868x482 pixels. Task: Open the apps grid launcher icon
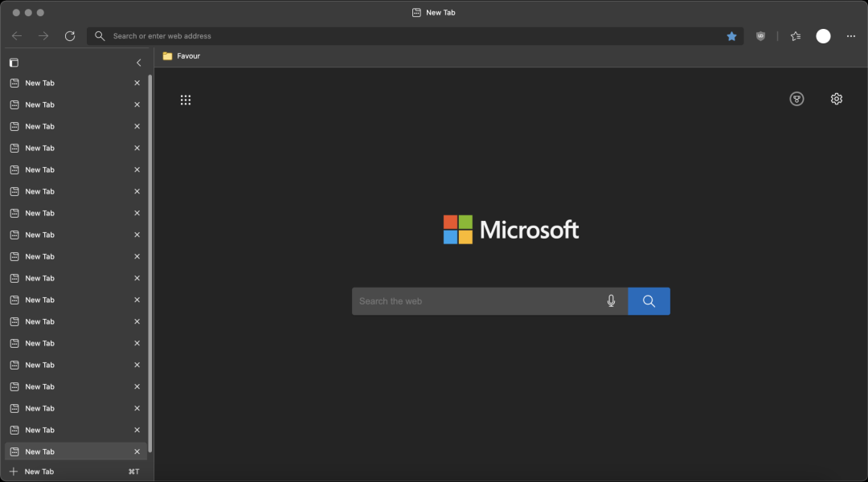coord(186,100)
